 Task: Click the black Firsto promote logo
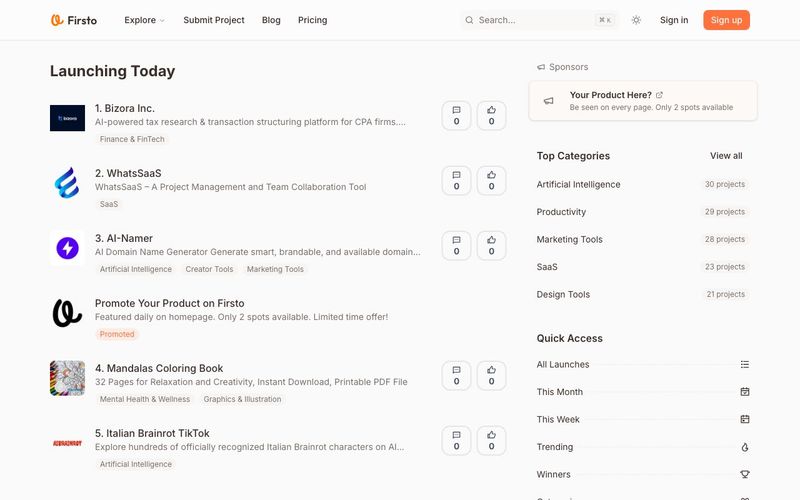[67, 313]
